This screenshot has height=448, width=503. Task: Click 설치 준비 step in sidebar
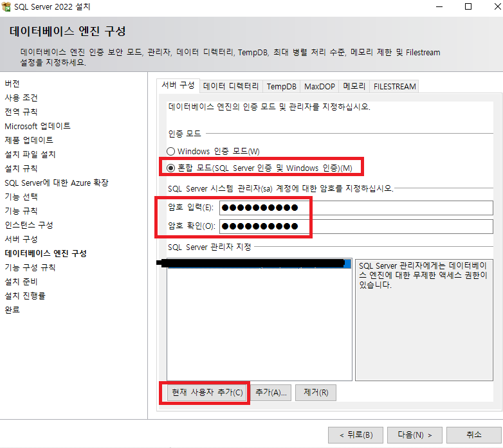(21, 282)
